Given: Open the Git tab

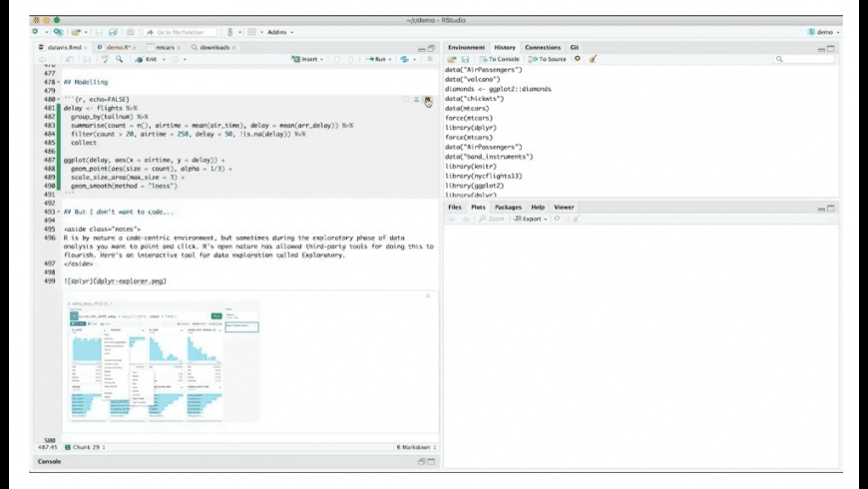Looking at the screenshot, I should click(x=575, y=48).
